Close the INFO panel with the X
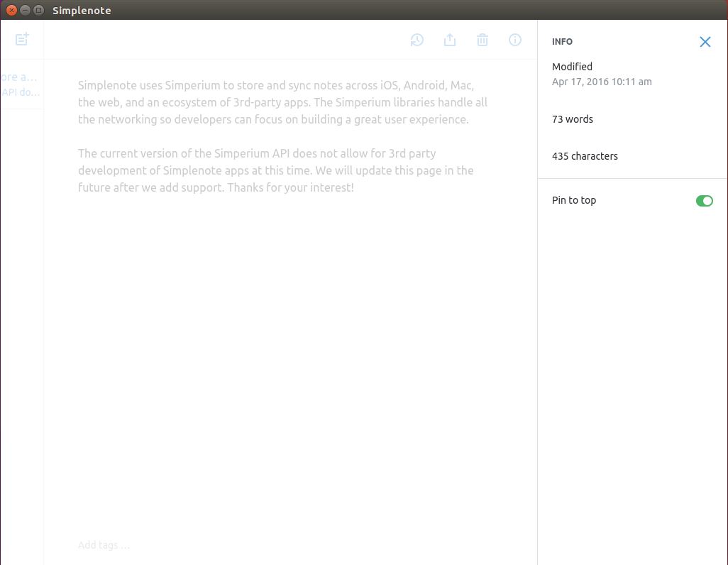The height and width of the screenshot is (565, 728). (705, 42)
